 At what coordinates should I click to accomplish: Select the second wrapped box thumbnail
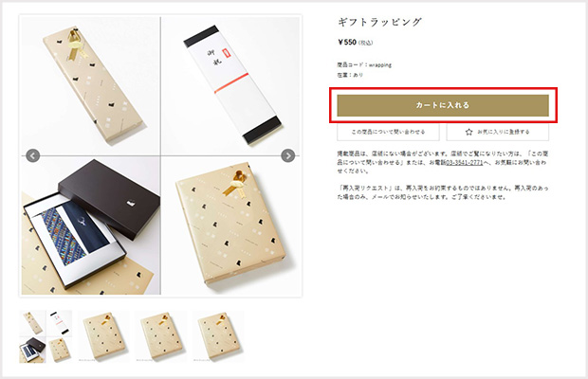point(104,336)
